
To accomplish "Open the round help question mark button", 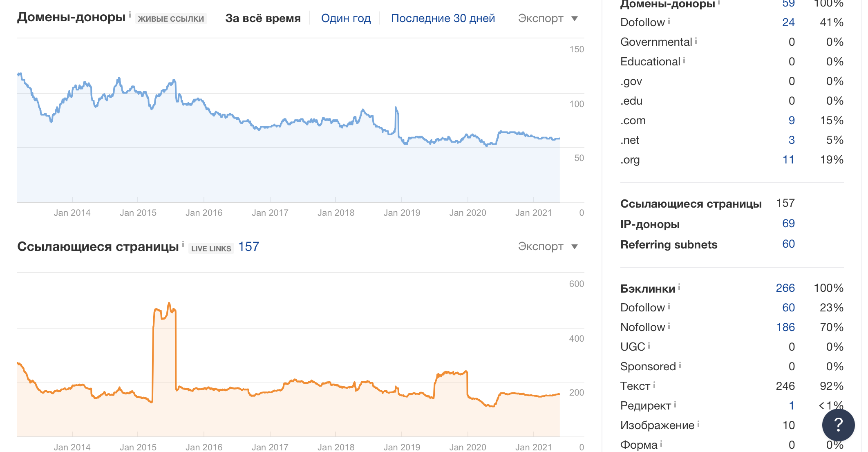I will [x=838, y=425].
